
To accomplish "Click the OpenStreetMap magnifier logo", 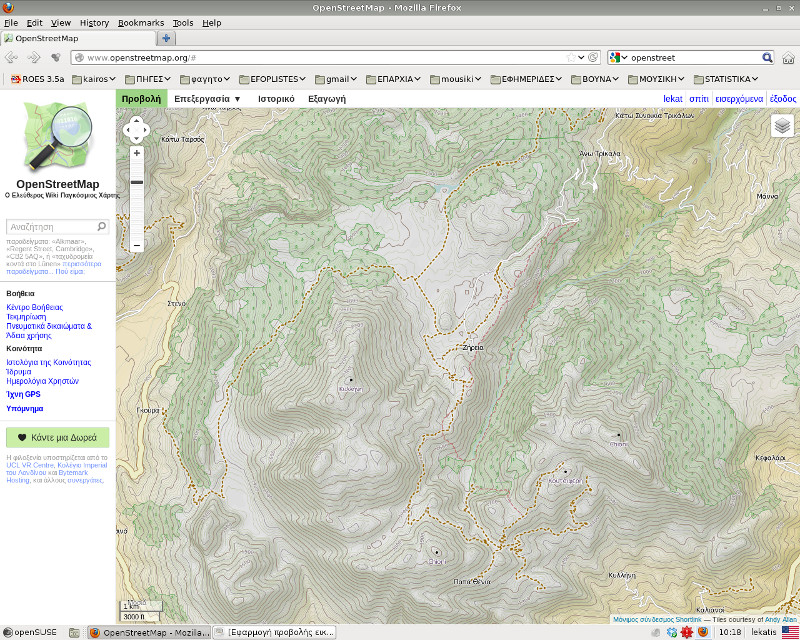I will click(x=58, y=139).
